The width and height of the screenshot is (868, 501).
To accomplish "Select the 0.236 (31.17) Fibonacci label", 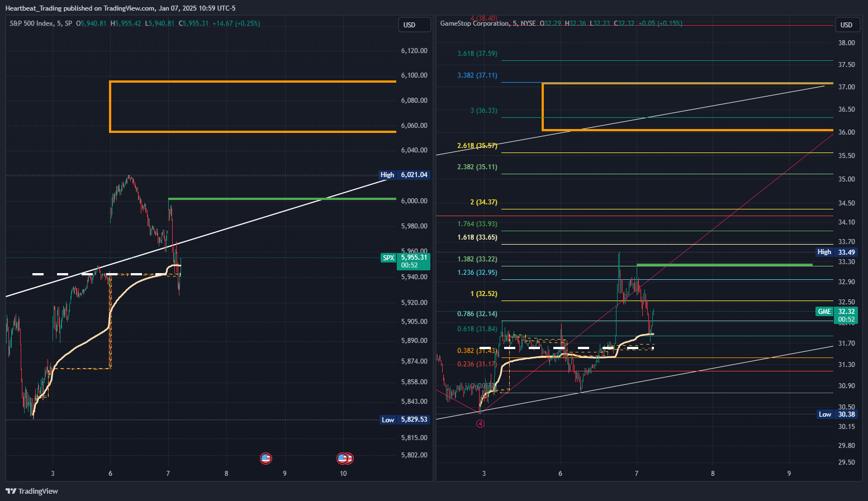I will [477, 364].
